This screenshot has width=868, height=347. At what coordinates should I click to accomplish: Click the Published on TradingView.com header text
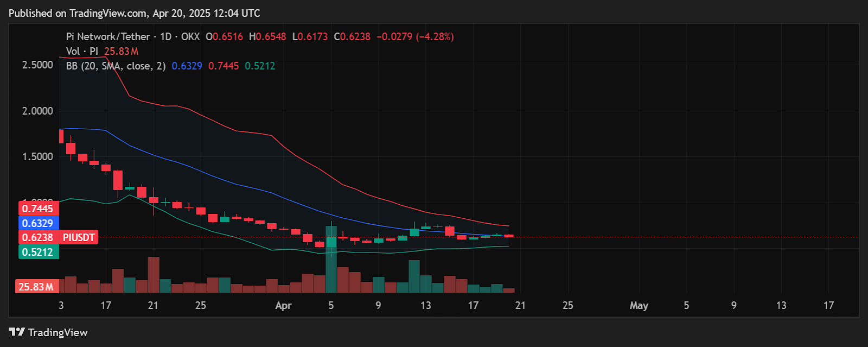click(x=135, y=13)
